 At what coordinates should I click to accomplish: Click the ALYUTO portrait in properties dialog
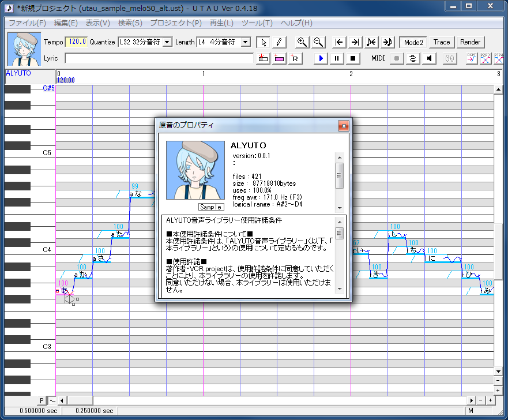click(195, 170)
